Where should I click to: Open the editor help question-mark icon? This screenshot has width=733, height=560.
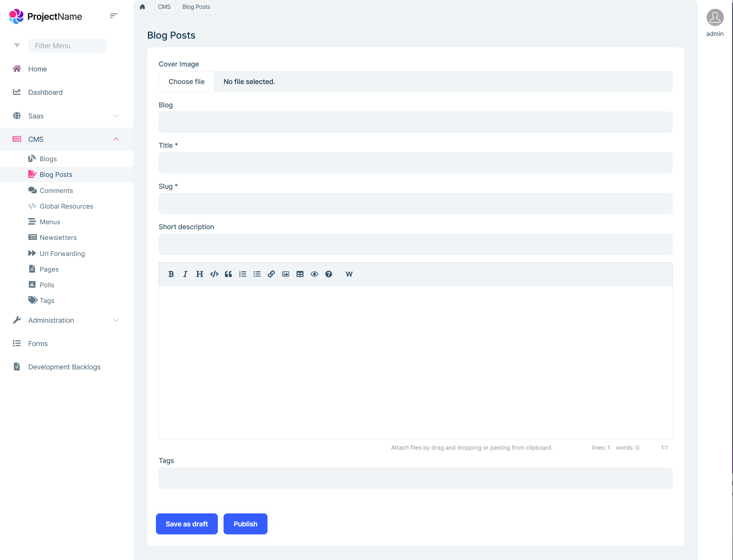click(x=329, y=274)
